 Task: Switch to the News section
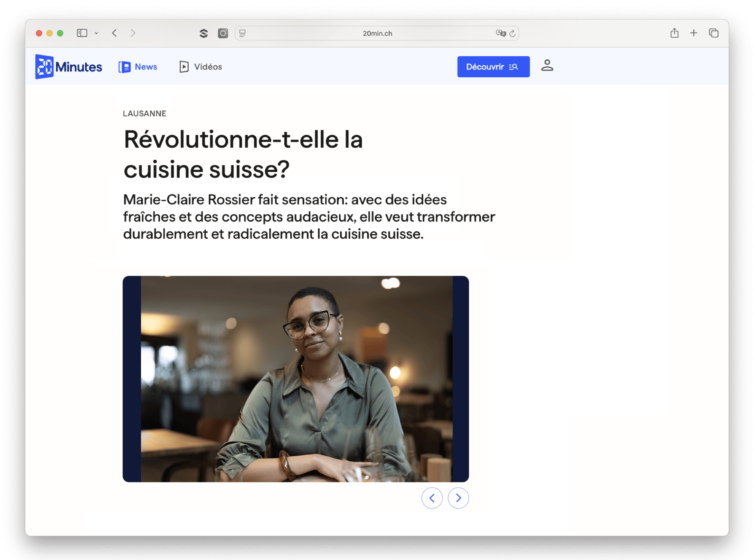coord(137,66)
